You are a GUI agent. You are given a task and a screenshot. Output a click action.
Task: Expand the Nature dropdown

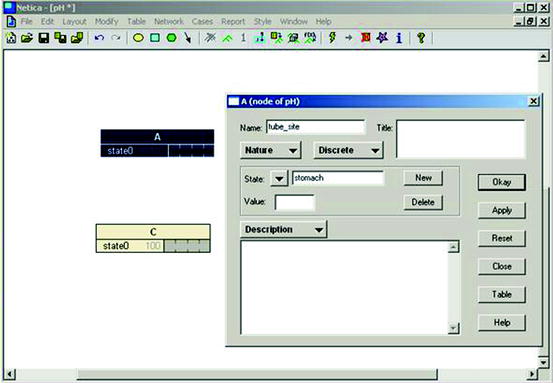pyautogui.click(x=271, y=151)
